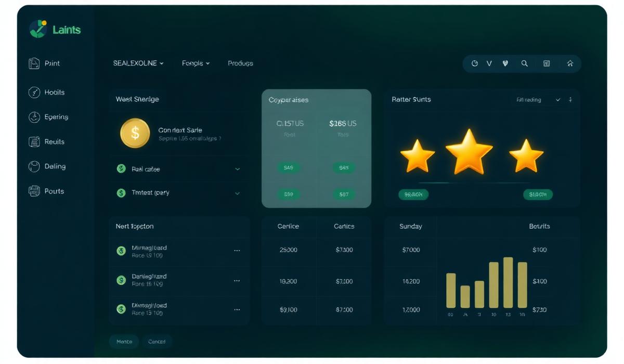Open the three-dot menu in second Nert Ispeton row

coord(237,280)
